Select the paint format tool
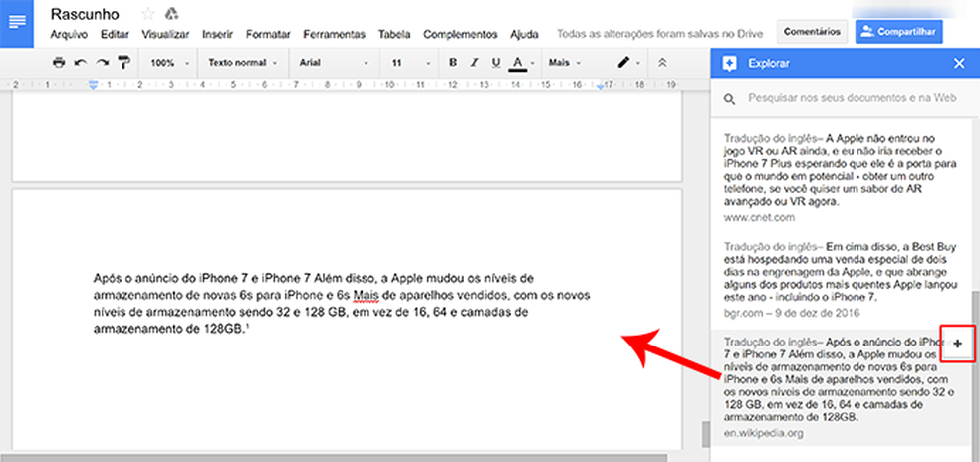This screenshot has width=980, height=462. click(x=124, y=63)
